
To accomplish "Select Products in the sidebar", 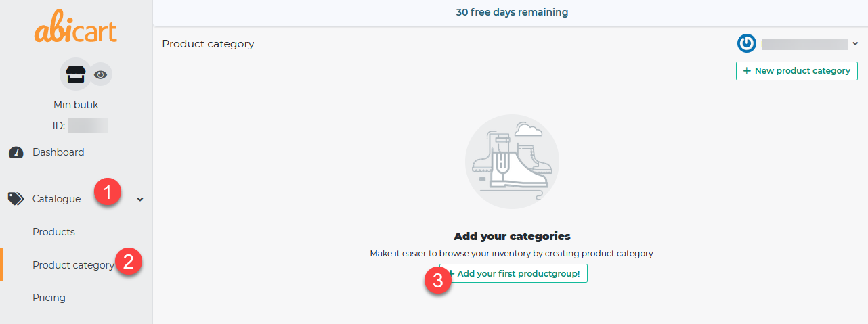I will (x=53, y=232).
